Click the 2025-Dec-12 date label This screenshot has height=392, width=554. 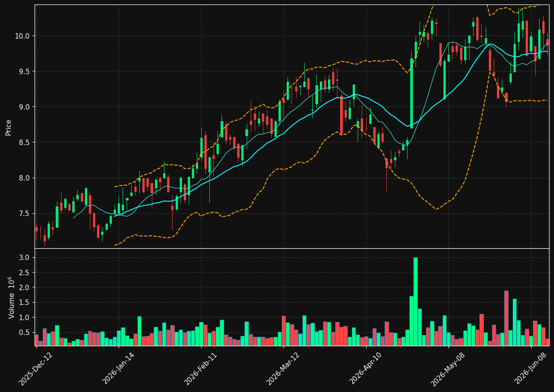pos(35,369)
